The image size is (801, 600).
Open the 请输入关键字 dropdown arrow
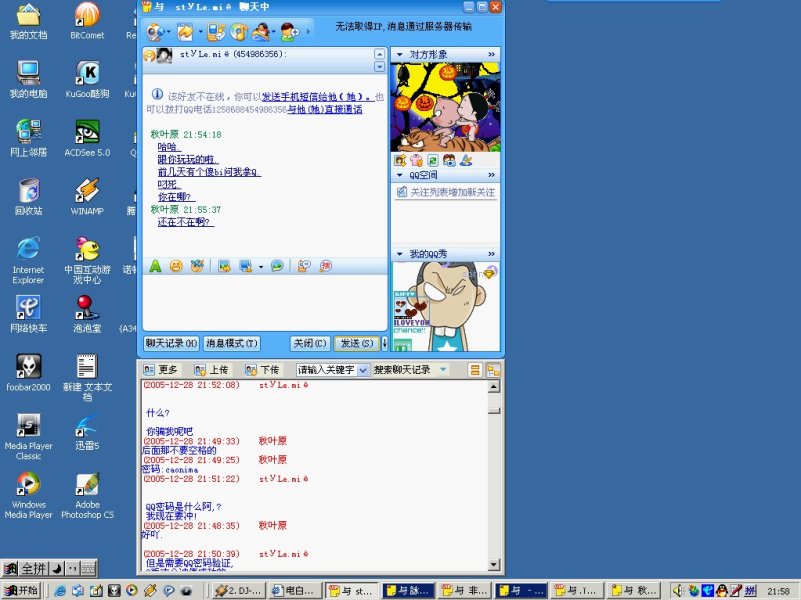pos(364,370)
